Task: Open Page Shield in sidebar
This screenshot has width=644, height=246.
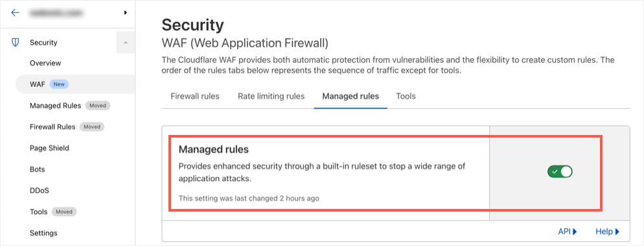Action: pos(49,148)
